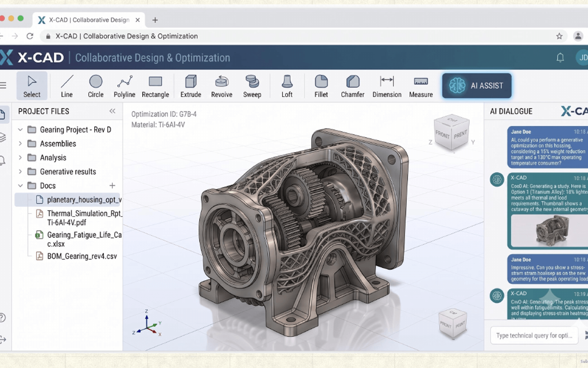588x368 pixels.
Task: Open JD user account avatar
Action: coord(582,57)
